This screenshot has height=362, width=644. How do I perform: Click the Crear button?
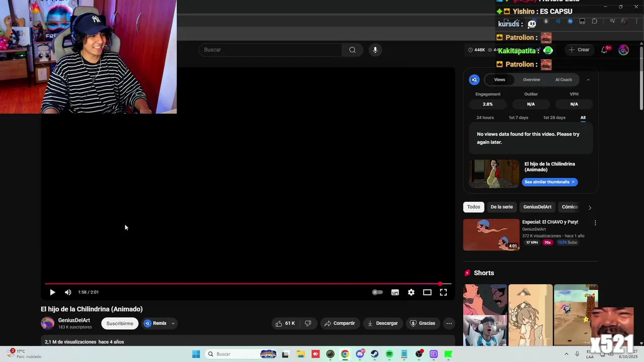tap(579, 50)
